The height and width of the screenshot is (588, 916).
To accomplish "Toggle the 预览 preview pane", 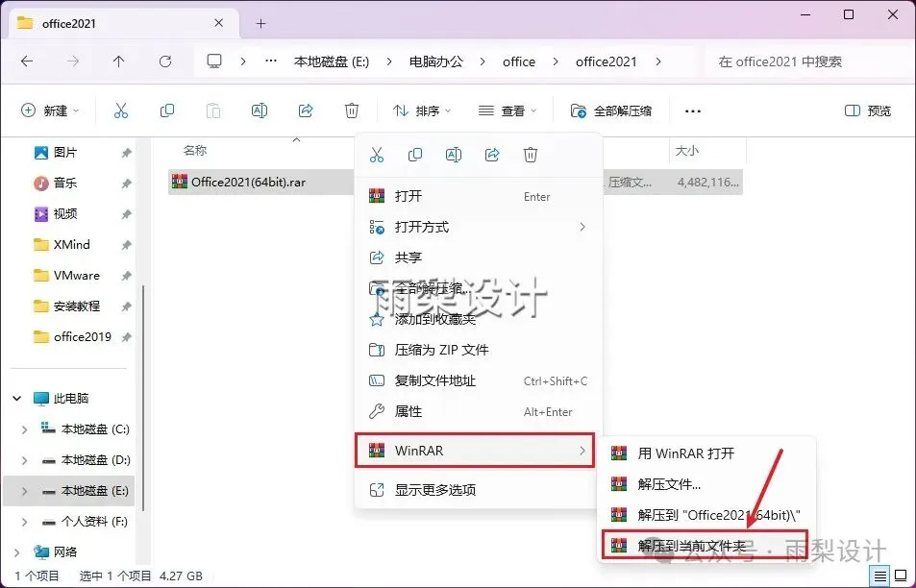I will [x=868, y=110].
